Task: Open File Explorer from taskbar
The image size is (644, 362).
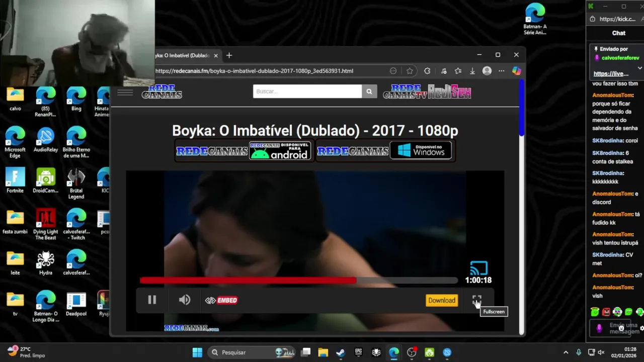Action: tap(323, 352)
